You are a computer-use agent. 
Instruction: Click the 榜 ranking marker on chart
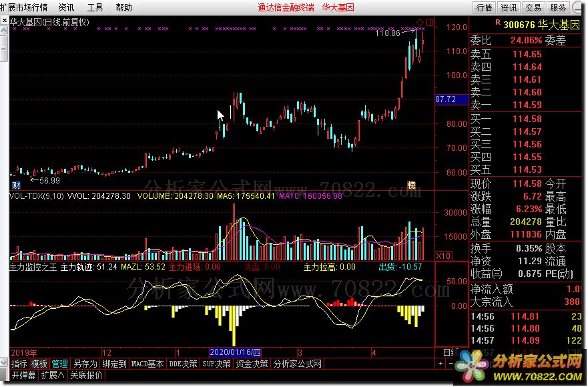point(411,185)
